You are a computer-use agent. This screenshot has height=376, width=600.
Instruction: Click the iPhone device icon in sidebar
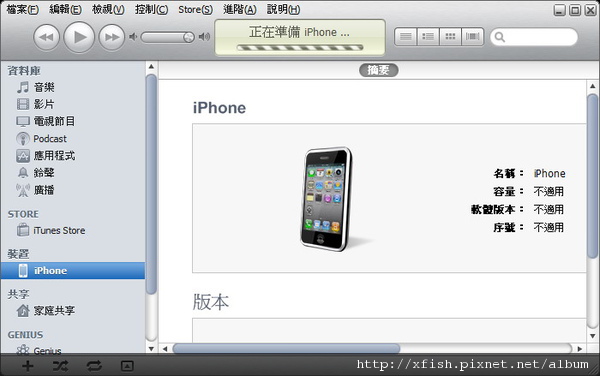click(x=23, y=270)
